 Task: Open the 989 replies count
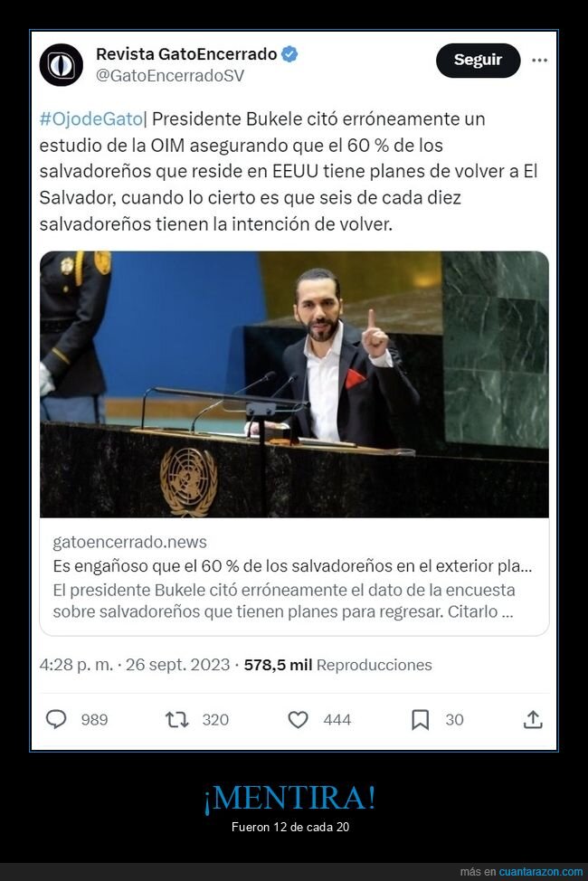94,720
